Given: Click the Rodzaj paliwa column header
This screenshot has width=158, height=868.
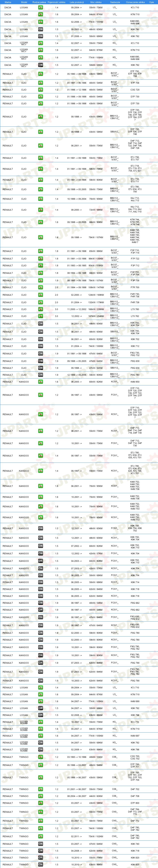Looking at the screenshot, I should (39, 2).
